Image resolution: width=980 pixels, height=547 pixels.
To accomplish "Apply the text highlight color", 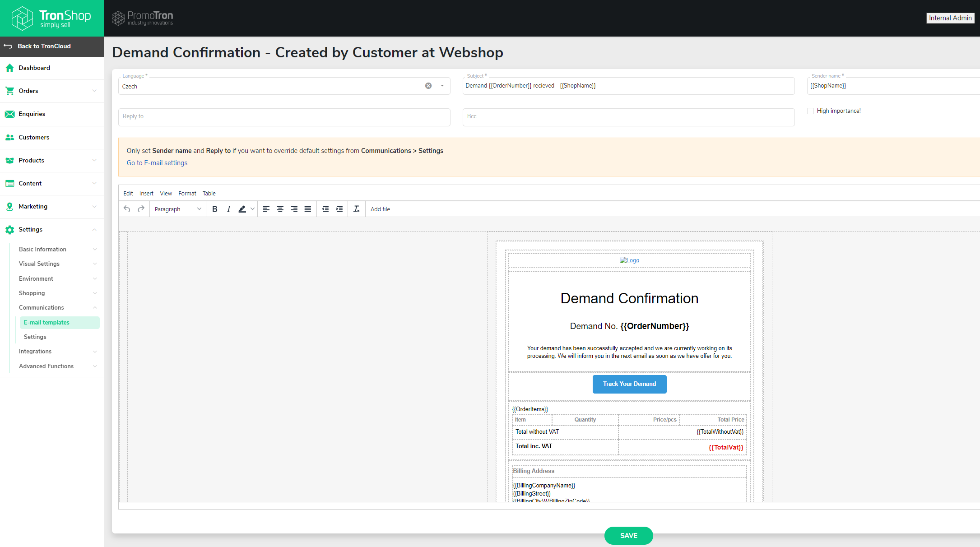I will pos(242,209).
